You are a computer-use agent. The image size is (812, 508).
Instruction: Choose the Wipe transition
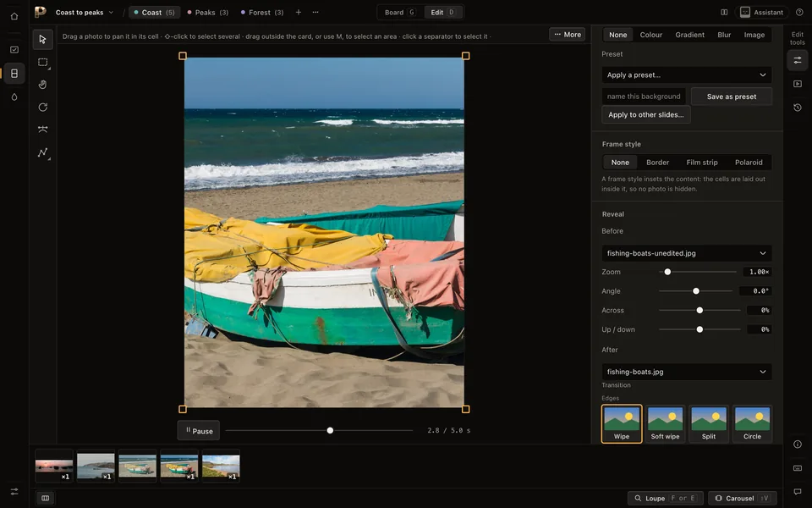[x=622, y=424]
